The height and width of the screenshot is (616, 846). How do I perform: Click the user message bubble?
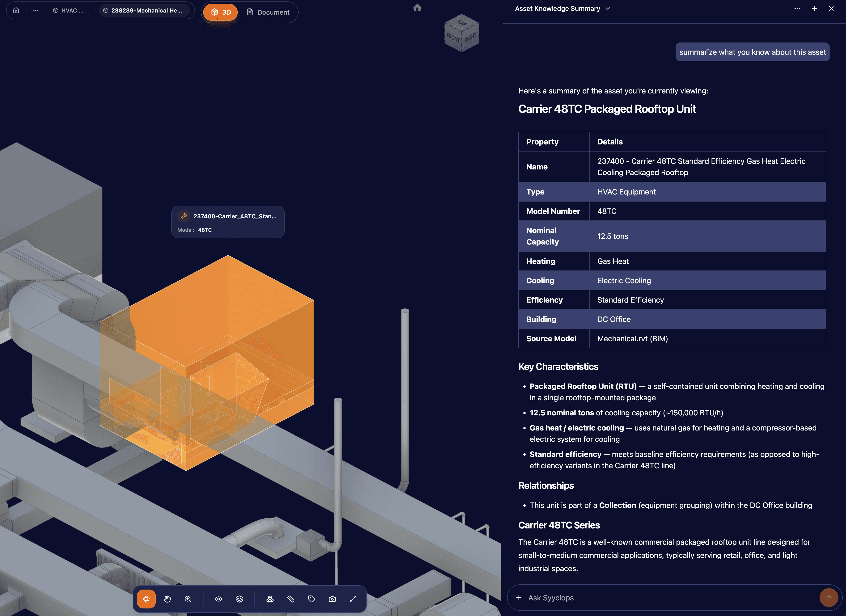point(752,52)
